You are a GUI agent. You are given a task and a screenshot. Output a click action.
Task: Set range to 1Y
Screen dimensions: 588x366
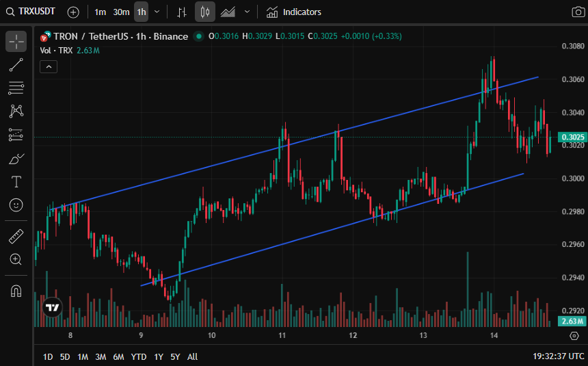(159, 356)
